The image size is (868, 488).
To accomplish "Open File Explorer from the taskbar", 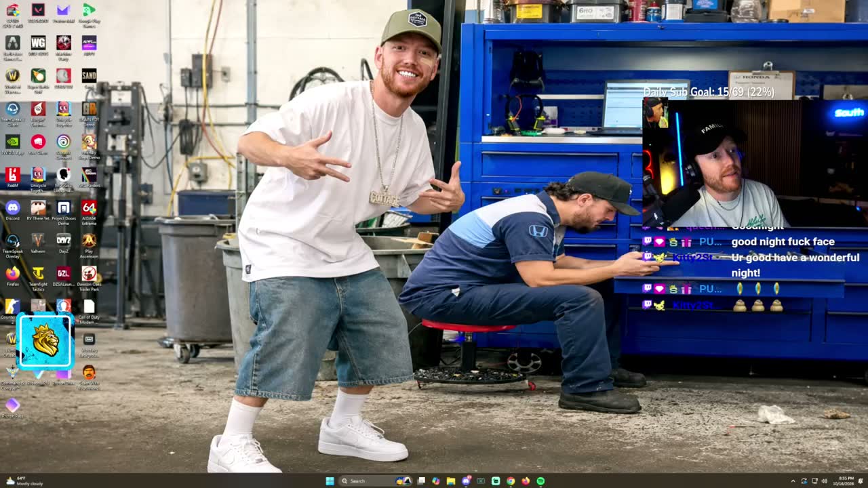I will coord(450,481).
